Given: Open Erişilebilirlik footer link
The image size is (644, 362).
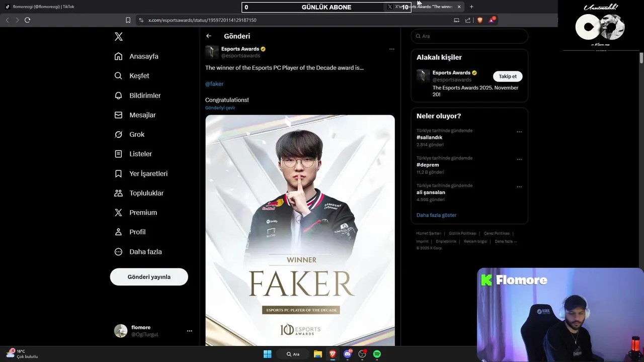Looking at the screenshot, I should click(446, 241).
